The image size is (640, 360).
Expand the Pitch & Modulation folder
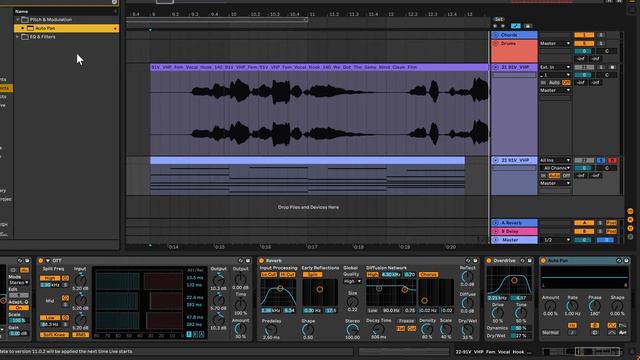18,20
